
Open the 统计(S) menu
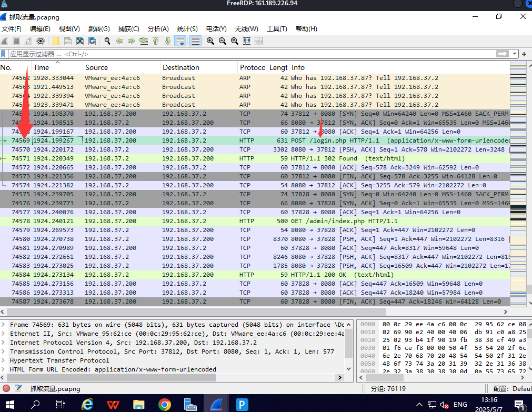(x=187, y=29)
